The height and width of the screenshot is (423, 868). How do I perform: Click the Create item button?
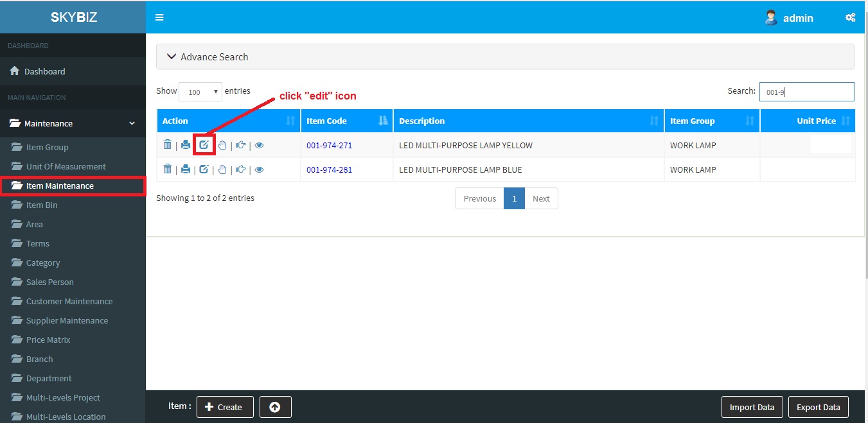[224, 407]
